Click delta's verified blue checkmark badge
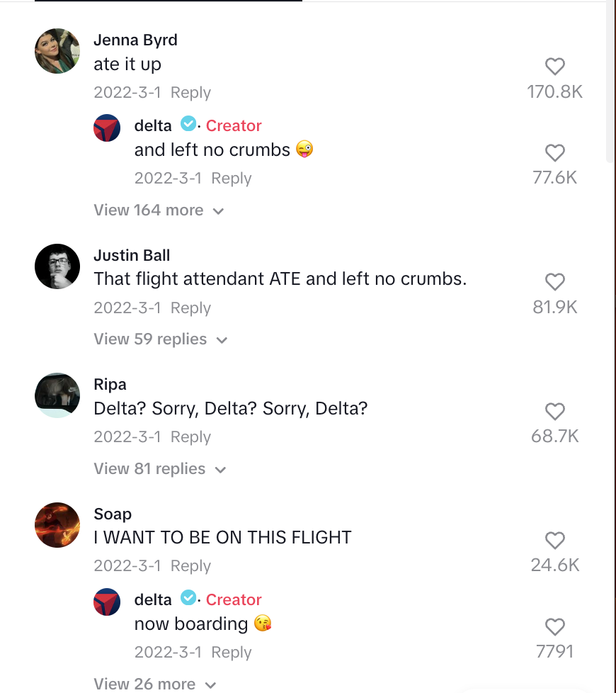 click(188, 124)
